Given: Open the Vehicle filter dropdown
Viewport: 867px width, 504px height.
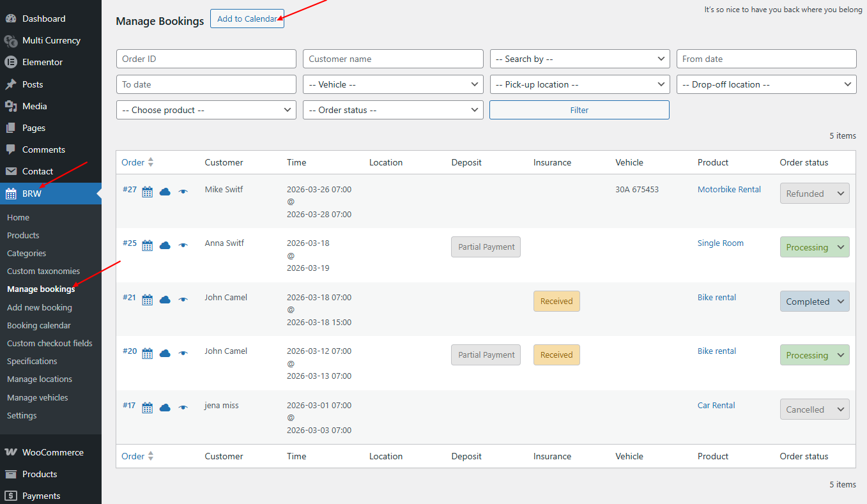Looking at the screenshot, I should pyautogui.click(x=393, y=84).
